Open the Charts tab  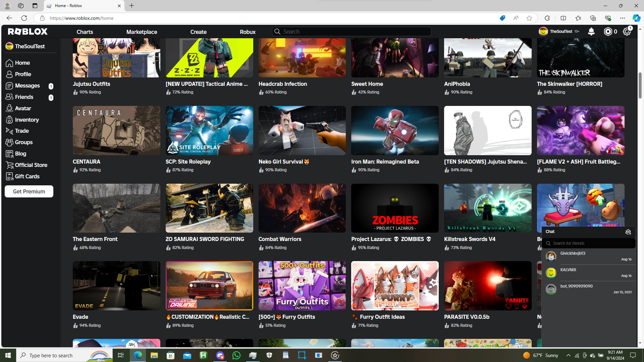point(85,32)
